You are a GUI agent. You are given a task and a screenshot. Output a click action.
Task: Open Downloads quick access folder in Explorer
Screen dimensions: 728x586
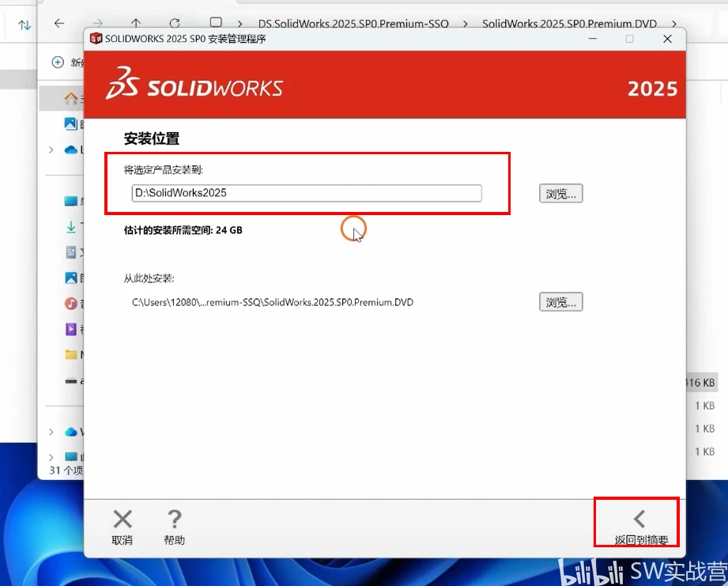pyautogui.click(x=71, y=227)
